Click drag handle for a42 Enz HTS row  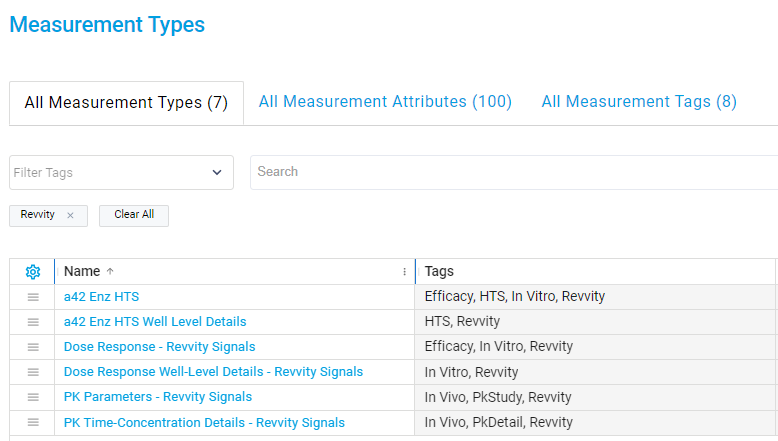32,297
